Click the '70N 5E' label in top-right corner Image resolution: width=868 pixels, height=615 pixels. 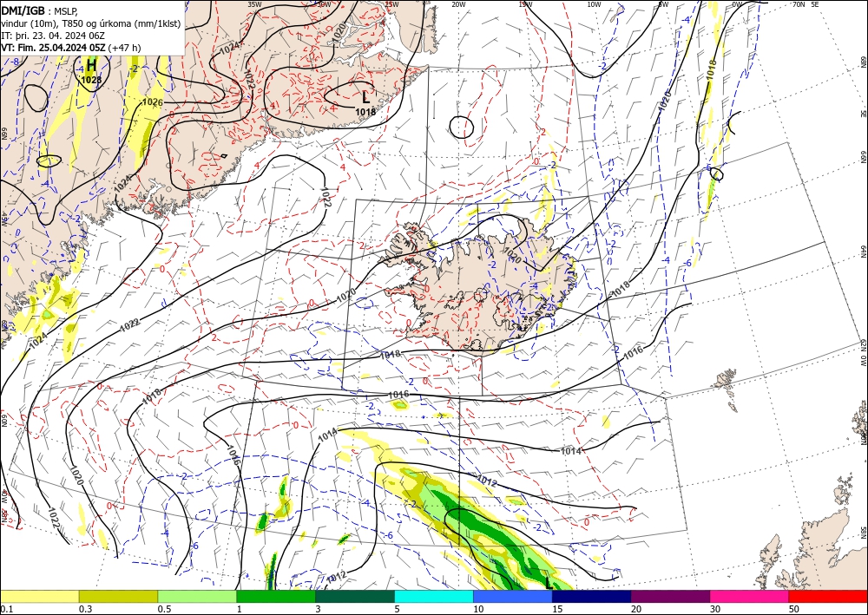point(806,4)
